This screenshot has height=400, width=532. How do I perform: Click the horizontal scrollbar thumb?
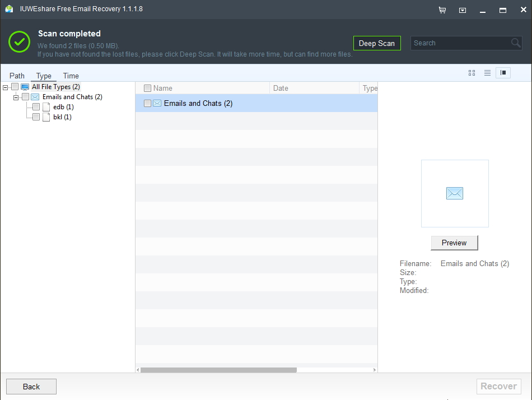218,370
